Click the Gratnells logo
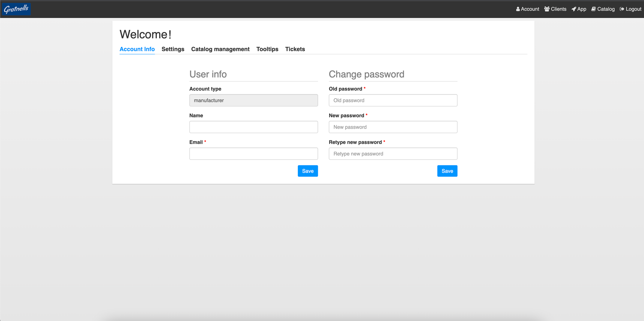The height and width of the screenshot is (321, 644). (16, 9)
